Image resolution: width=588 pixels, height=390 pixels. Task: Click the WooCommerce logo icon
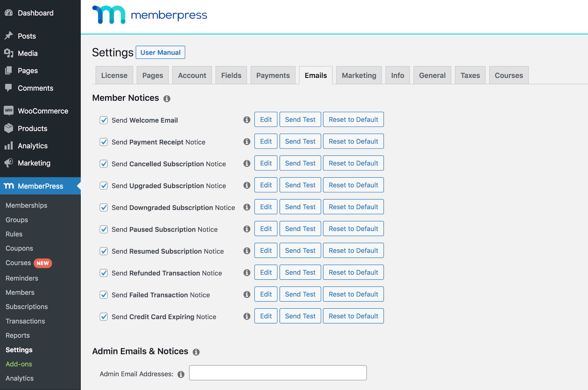click(9, 111)
